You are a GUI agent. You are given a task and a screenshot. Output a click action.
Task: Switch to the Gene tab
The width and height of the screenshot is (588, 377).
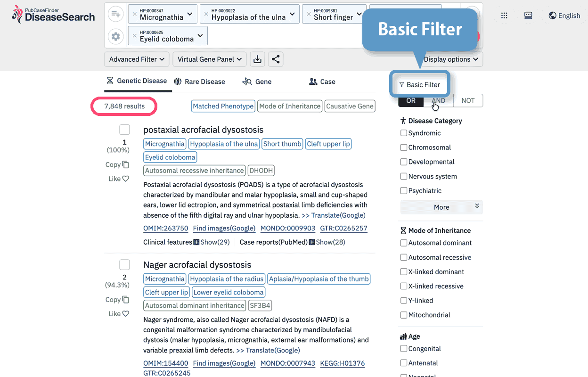[257, 82]
